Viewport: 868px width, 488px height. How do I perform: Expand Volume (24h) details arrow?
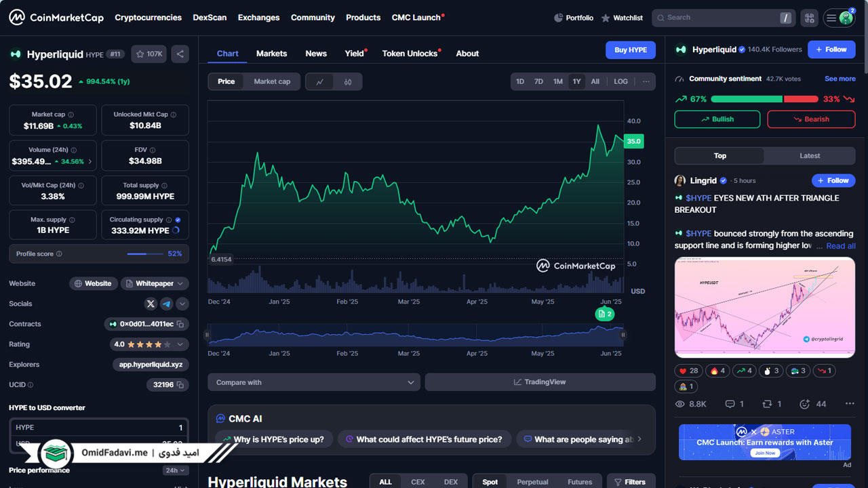90,162
